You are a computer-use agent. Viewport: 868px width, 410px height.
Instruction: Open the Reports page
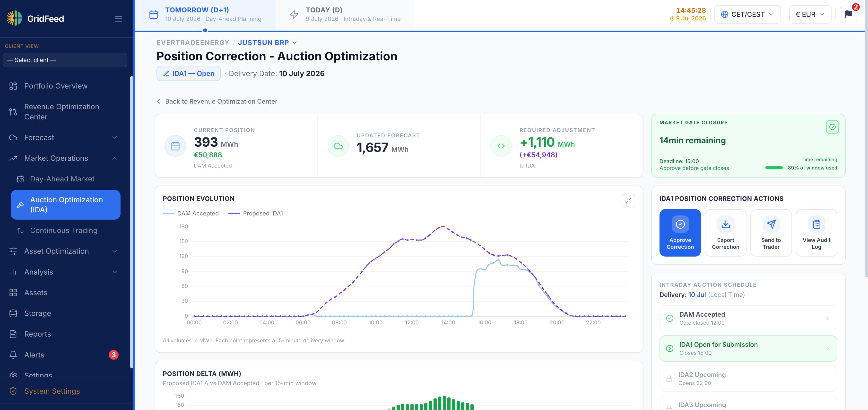[x=65, y=334]
